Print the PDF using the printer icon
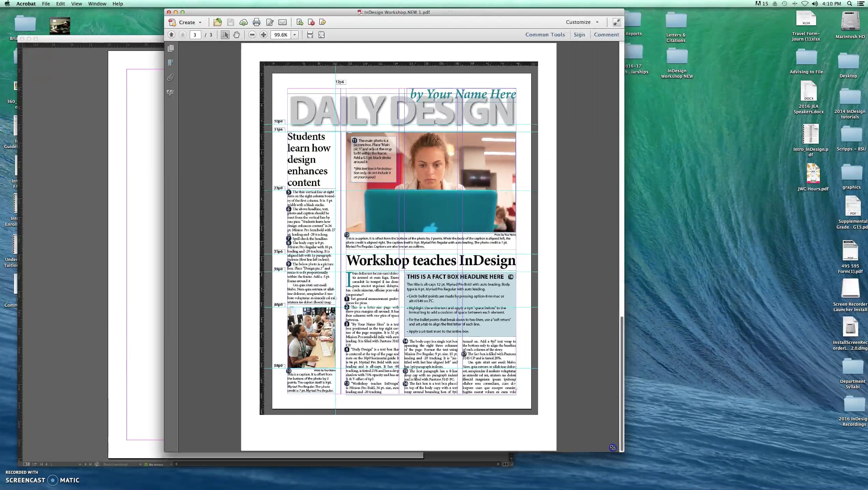868x490 pixels. pyautogui.click(x=257, y=22)
